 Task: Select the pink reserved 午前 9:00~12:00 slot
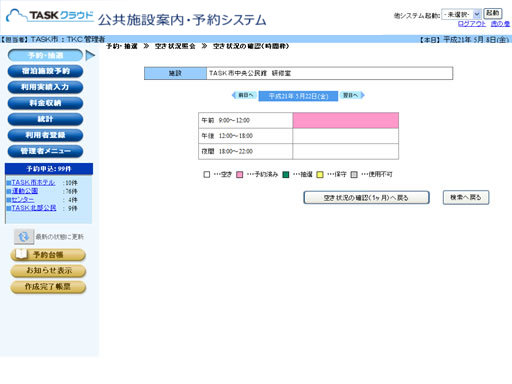(346, 120)
